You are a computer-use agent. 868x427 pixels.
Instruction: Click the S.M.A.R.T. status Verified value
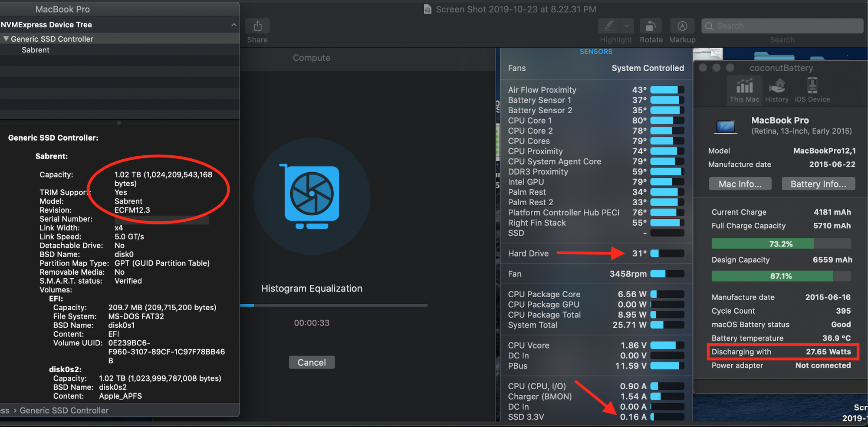(128, 281)
